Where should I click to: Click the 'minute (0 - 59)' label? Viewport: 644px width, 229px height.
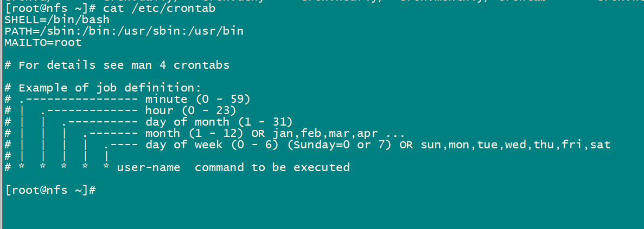pyautogui.click(x=197, y=99)
